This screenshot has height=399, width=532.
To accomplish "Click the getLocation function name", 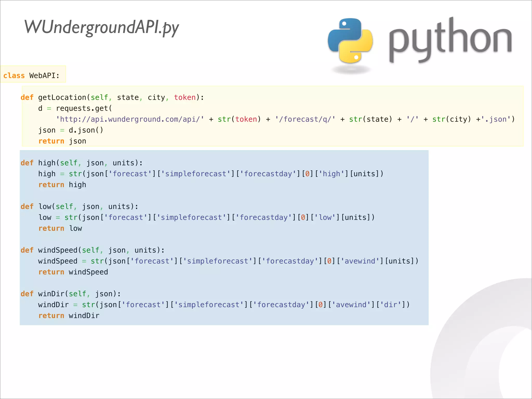I will click(62, 97).
